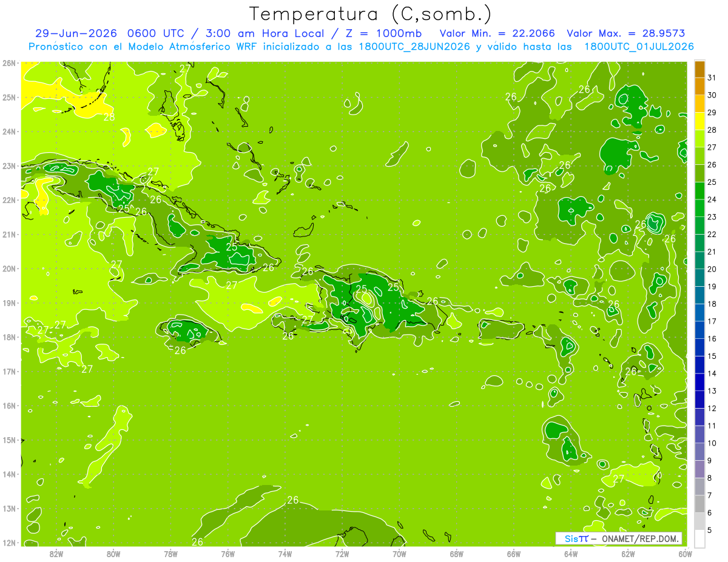Select the level label "Z = 1000mb"
Viewport: 728px width, 562px height.
click(383, 33)
